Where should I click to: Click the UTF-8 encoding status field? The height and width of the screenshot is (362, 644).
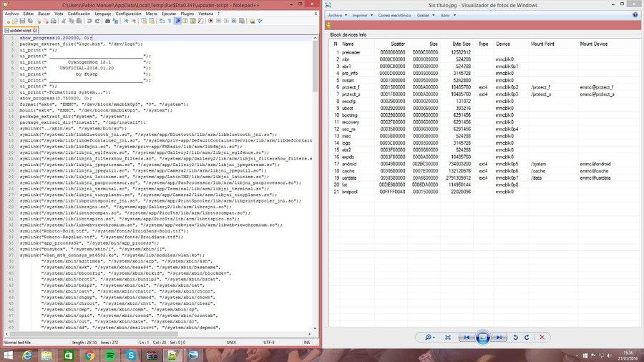click(x=268, y=342)
